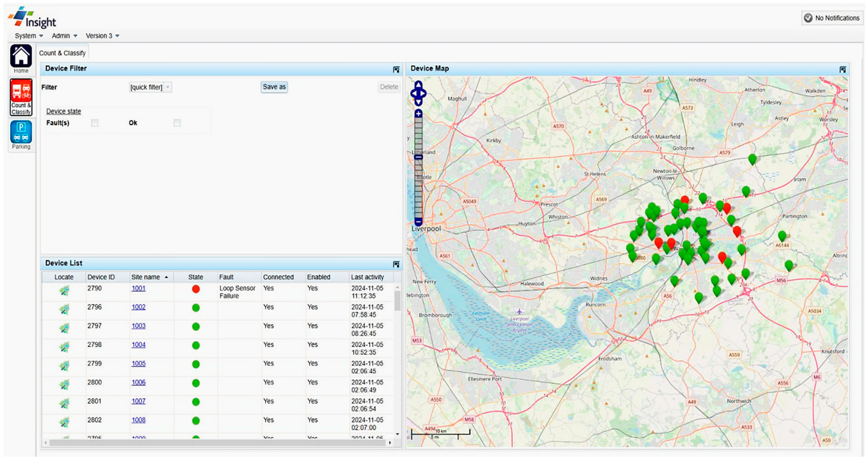Screen dimensions: 868x462
Task: Maximize the Device List panel
Action: pos(396,264)
